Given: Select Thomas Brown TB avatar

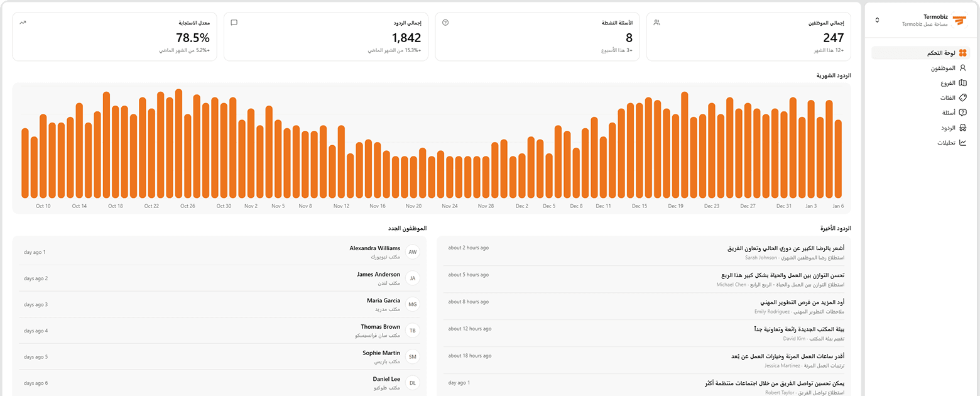Looking at the screenshot, I should [x=412, y=331].
